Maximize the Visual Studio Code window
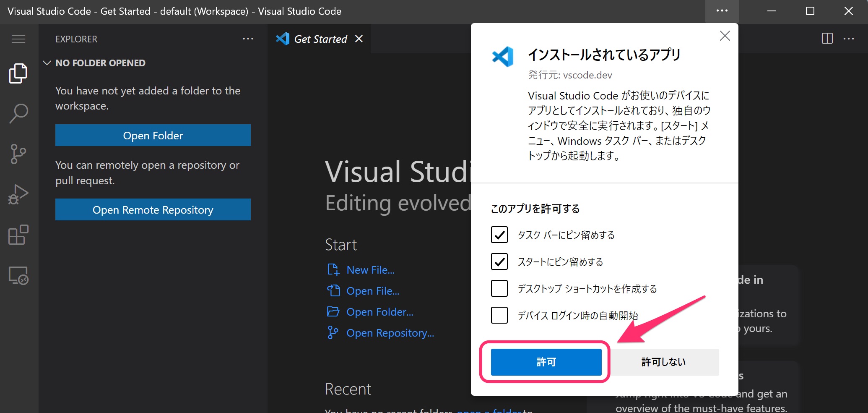The image size is (868, 413). point(810,11)
